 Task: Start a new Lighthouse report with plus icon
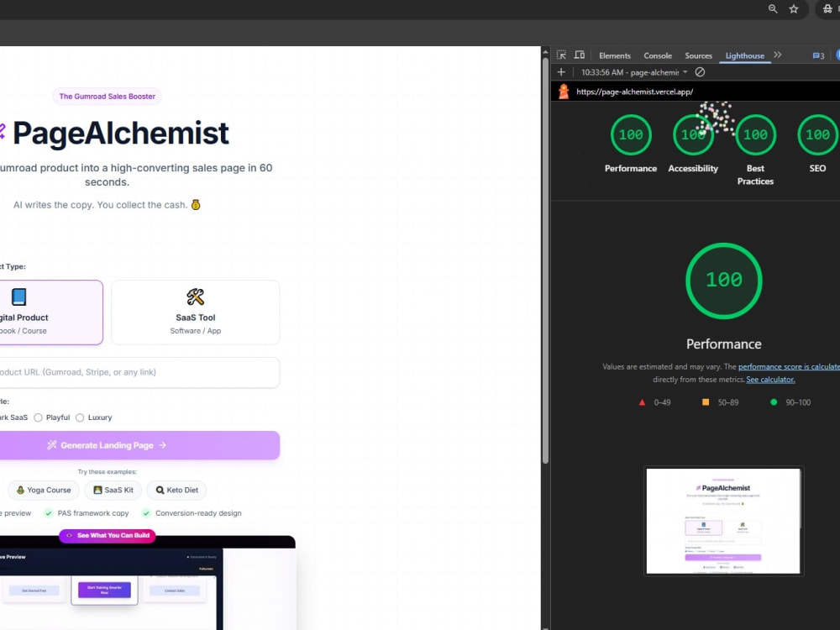(561, 71)
